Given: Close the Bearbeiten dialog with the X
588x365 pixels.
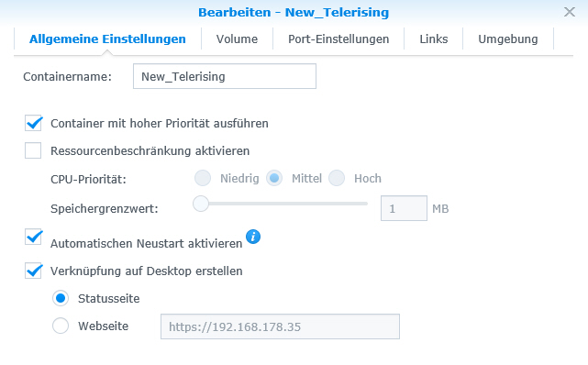Looking at the screenshot, I should pos(570,12).
